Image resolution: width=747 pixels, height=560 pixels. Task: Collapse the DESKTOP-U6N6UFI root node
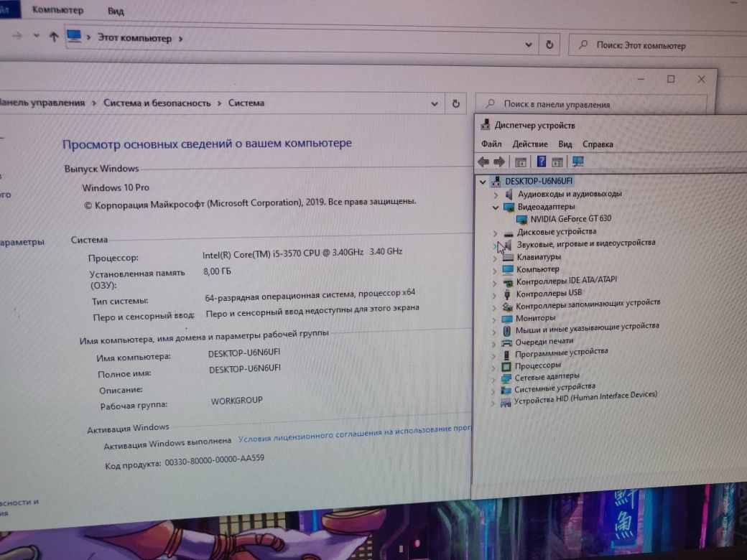click(483, 182)
